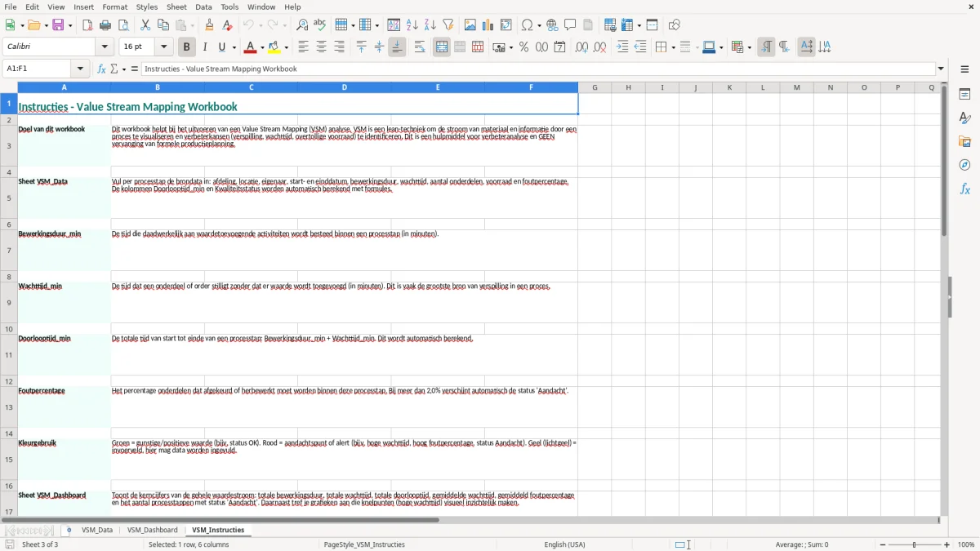
Task: Click the Clone Formatting paintbrush icon
Action: point(210,25)
